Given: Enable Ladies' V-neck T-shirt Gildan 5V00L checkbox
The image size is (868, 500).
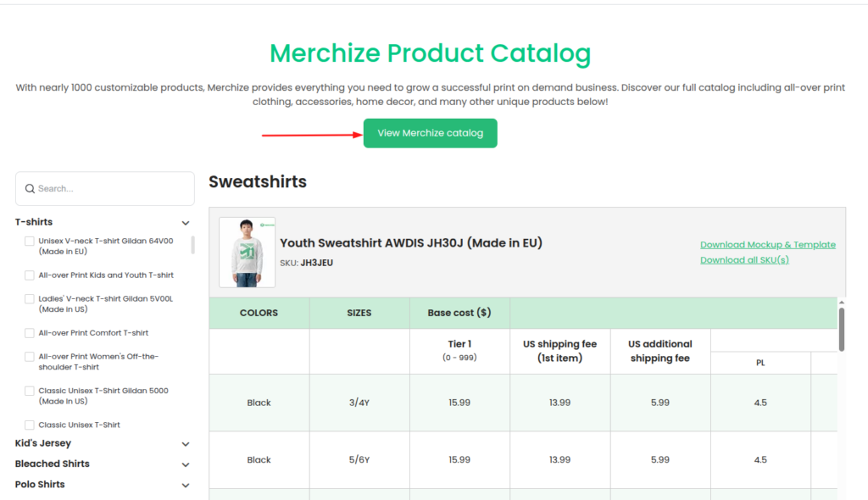Looking at the screenshot, I should (30, 299).
